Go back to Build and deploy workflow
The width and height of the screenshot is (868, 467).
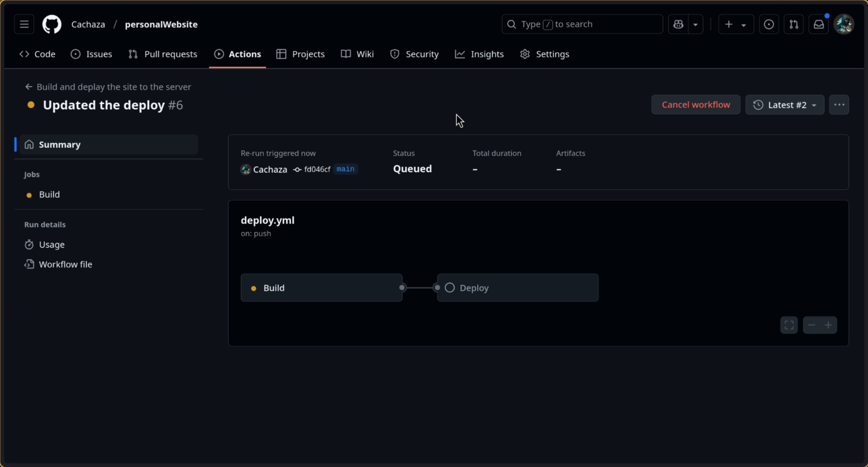click(108, 87)
